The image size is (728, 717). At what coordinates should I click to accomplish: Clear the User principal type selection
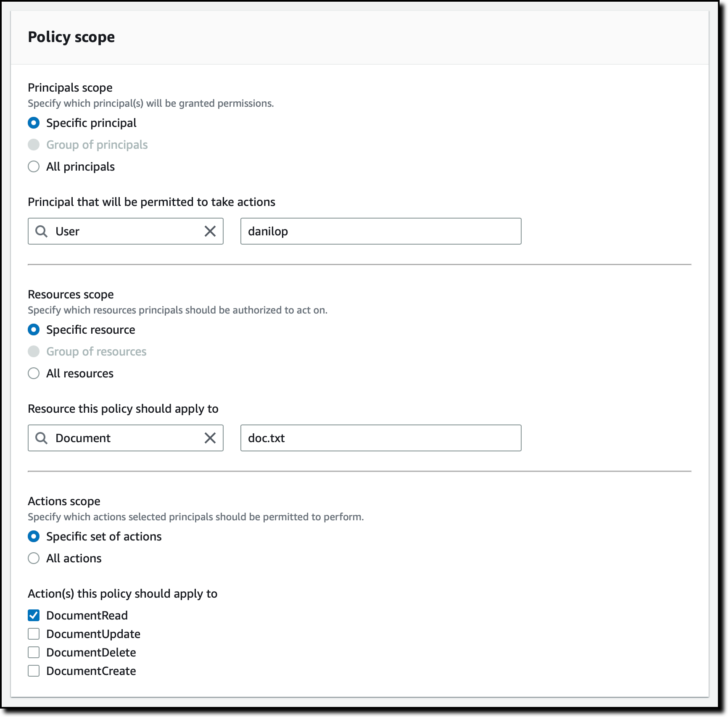pos(210,231)
